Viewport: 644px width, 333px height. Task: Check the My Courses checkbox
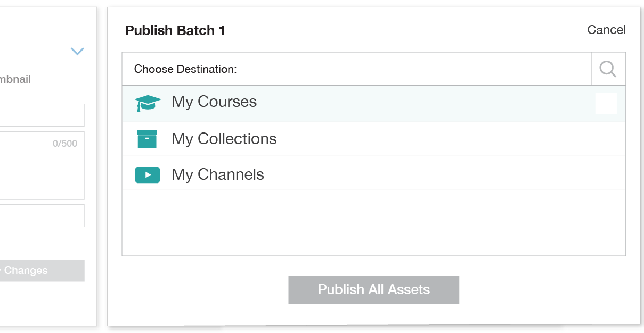click(x=606, y=104)
